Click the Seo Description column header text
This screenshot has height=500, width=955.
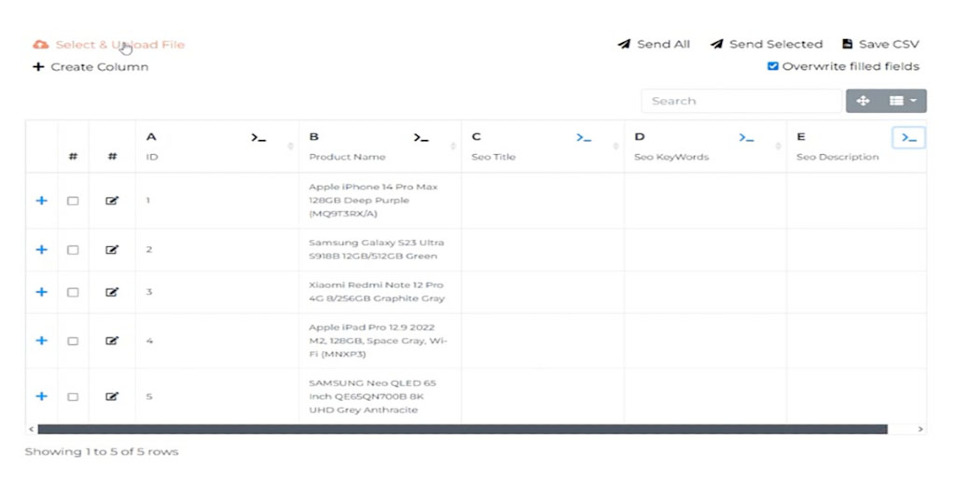837,157
